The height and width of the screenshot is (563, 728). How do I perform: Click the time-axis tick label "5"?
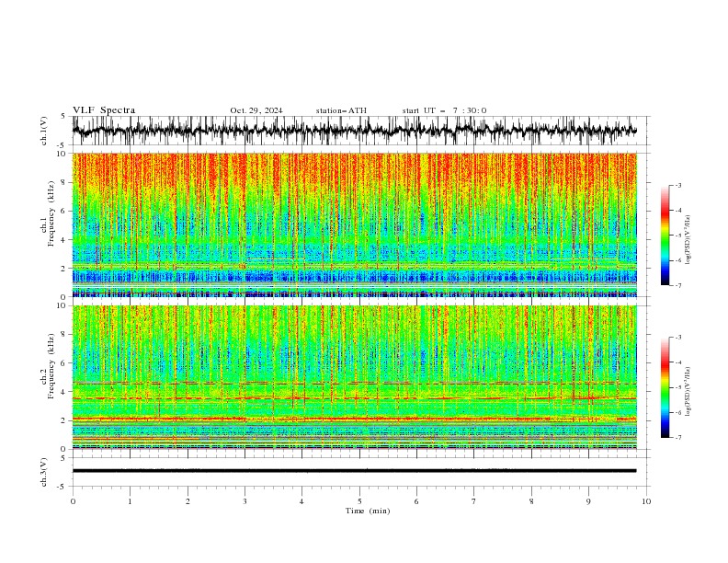coord(359,501)
